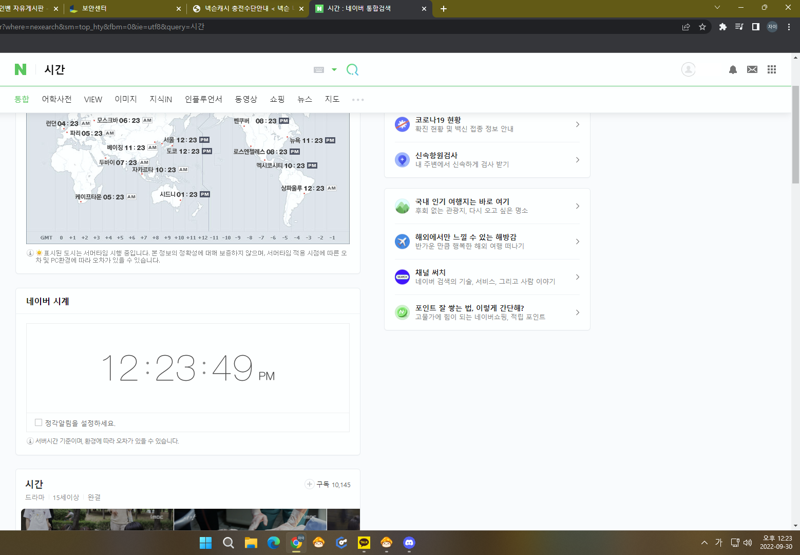Screen dimensions: 800x555
Task: Open the Chrome side panel icon
Action: (x=756, y=27)
